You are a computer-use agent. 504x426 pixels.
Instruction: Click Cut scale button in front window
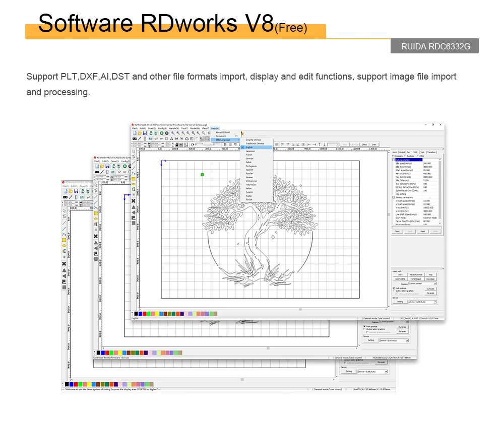click(430, 289)
